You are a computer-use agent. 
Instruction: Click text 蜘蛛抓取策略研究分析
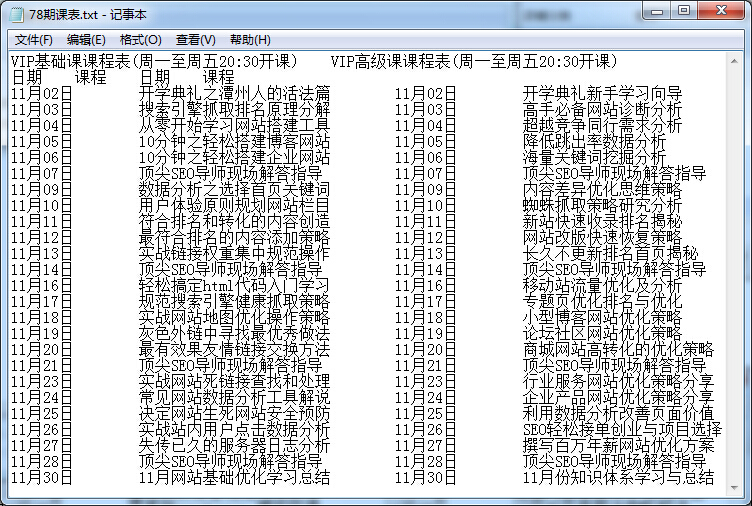point(602,205)
